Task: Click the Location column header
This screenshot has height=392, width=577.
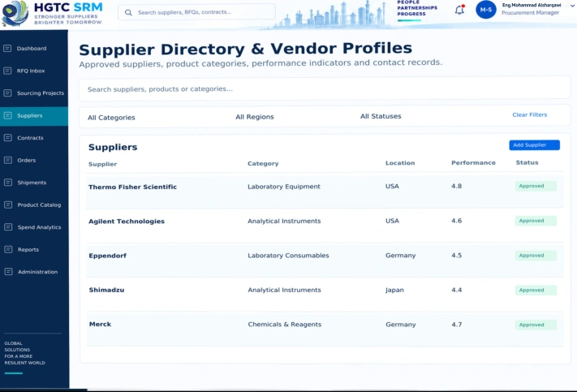Action: [400, 162]
